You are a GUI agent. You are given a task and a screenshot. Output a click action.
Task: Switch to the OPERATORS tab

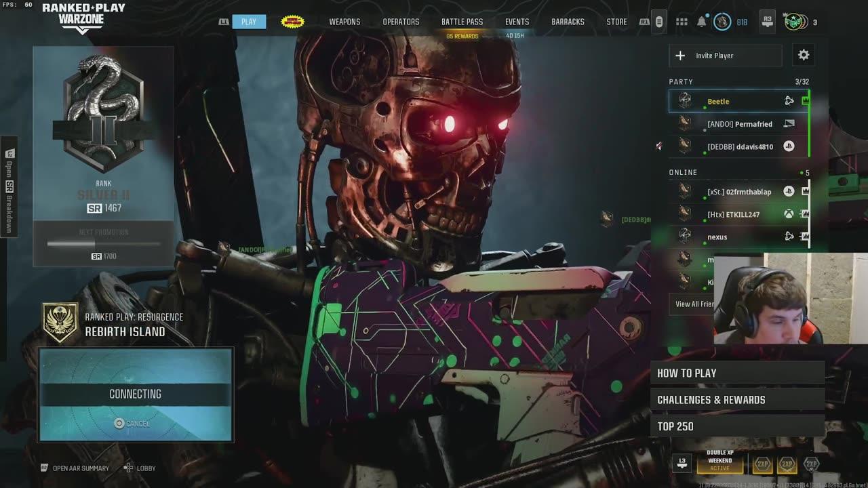[401, 22]
